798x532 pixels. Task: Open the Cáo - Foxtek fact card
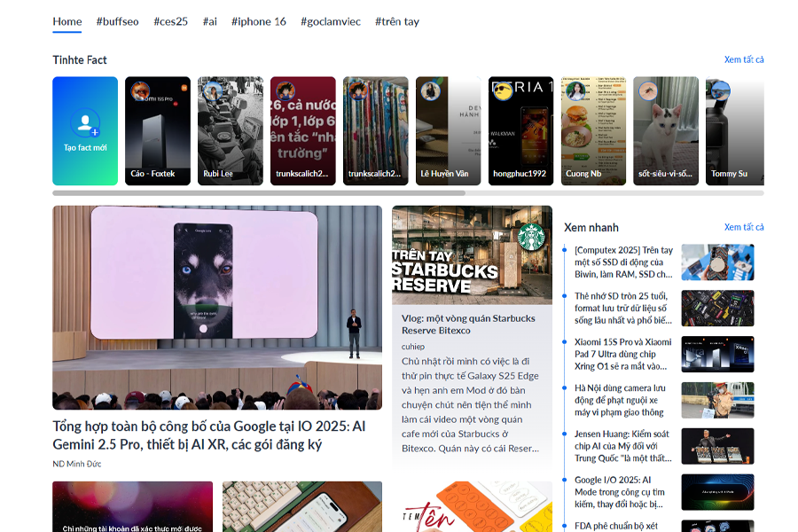tap(158, 131)
